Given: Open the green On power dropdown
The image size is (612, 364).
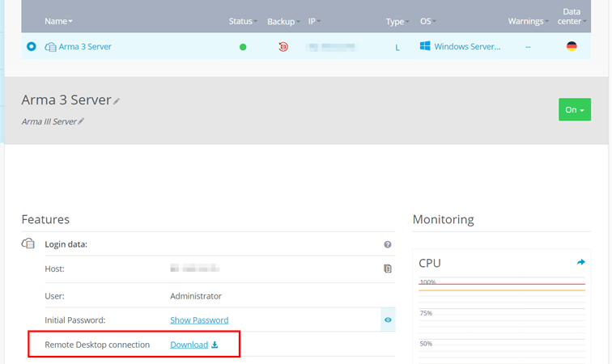Looking at the screenshot, I should (x=575, y=110).
